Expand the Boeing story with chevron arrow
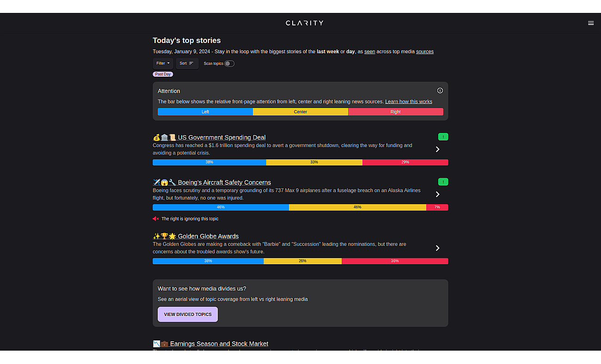Image resolution: width=601 pixels, height=364 pixels. coord(437,194)
